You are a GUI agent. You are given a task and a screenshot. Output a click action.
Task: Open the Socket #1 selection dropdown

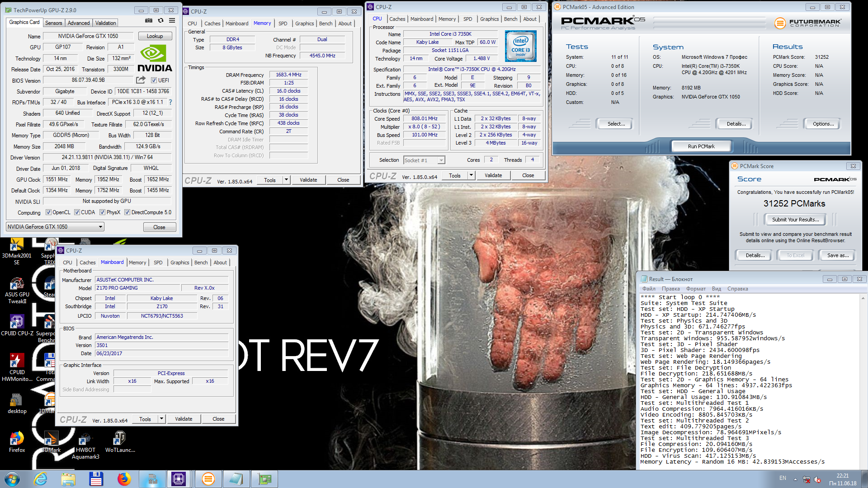(x=424, y=160)
